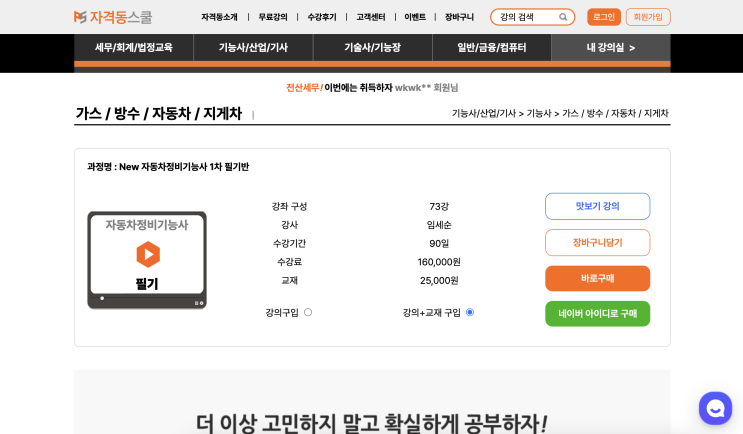Click the breadcrumb link 기능사
The image size is (743, 434).
click(x=539, y=113)
